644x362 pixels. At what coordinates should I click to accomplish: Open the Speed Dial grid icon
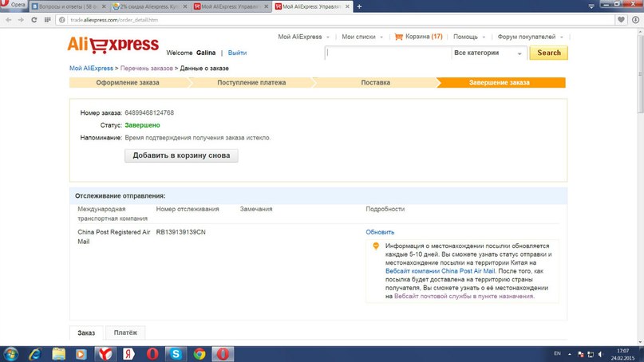(48, 20)
